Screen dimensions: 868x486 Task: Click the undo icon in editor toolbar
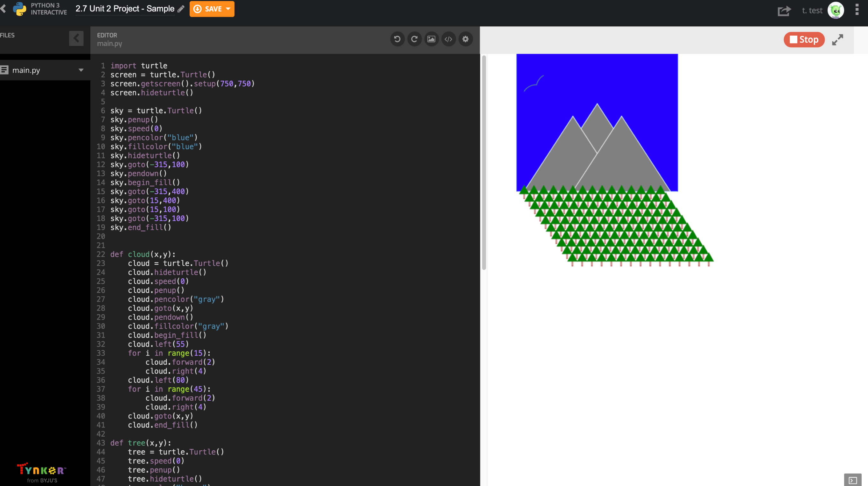point(397,39)
